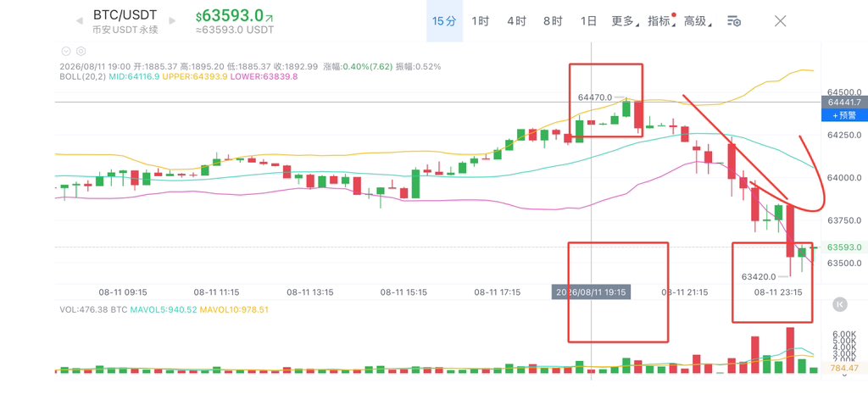
Task: Go to the previous pair with left arrow
Action: point(79,21)
